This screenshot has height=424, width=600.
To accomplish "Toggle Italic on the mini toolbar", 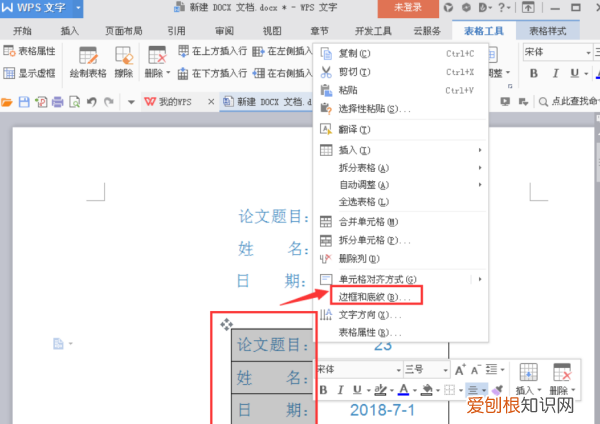I will [340, 390].
